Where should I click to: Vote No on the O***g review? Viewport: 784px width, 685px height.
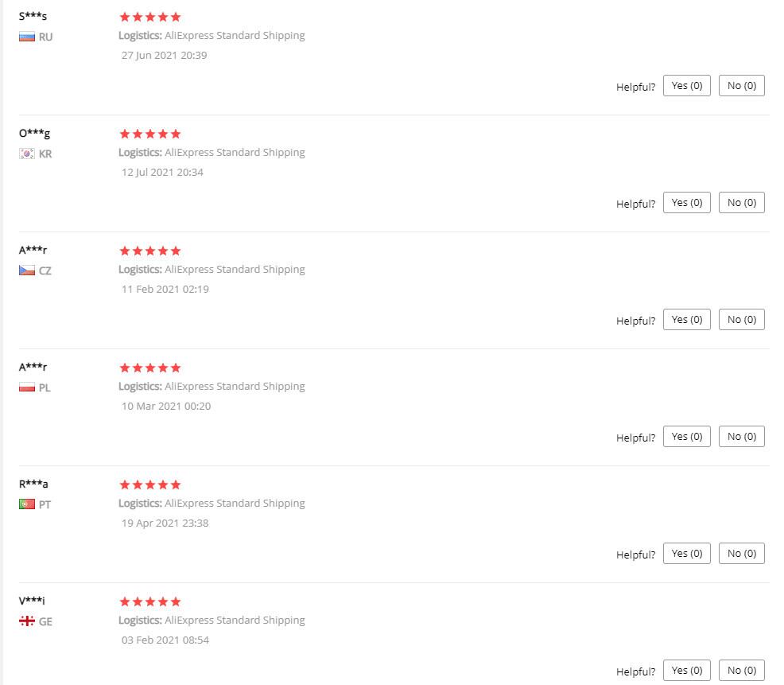coord(741,203)
